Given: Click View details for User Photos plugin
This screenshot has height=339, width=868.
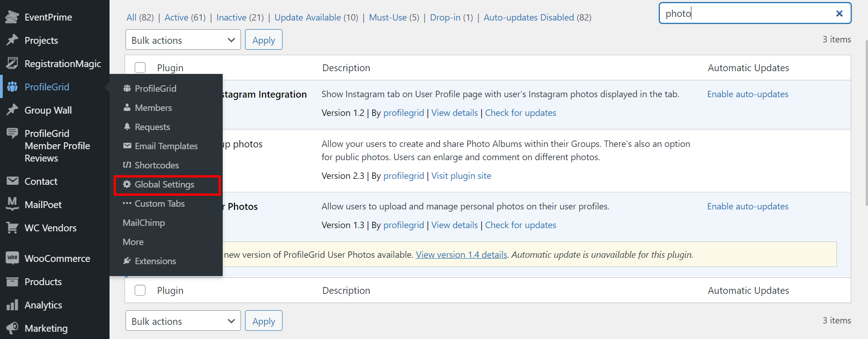Looking at the screenshot, I should [x=455, y=225].
